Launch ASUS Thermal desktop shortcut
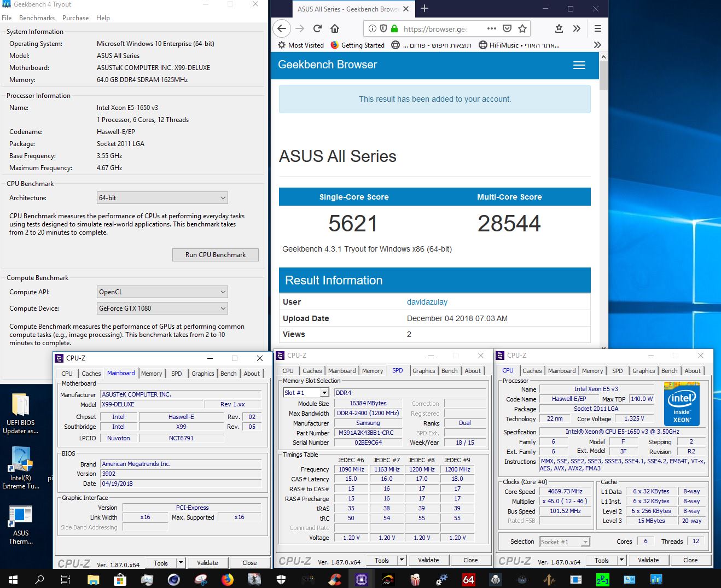 click(x=20, y=525)
